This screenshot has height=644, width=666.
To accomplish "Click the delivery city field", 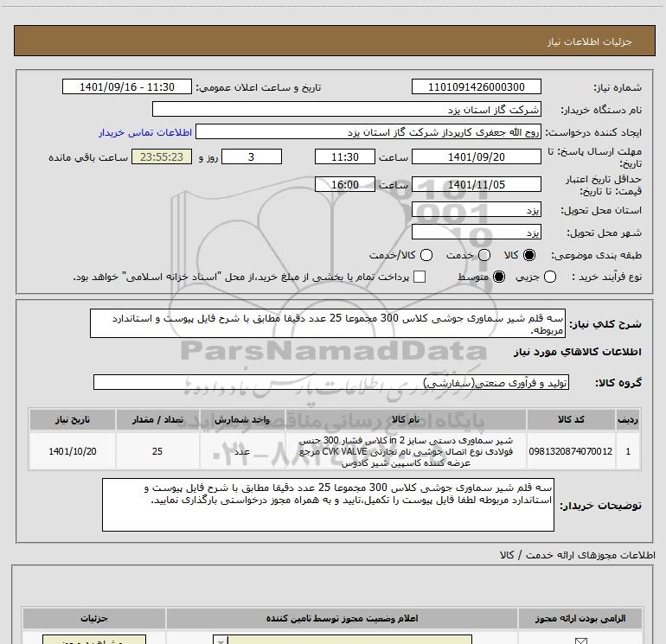I will [476, 232].
